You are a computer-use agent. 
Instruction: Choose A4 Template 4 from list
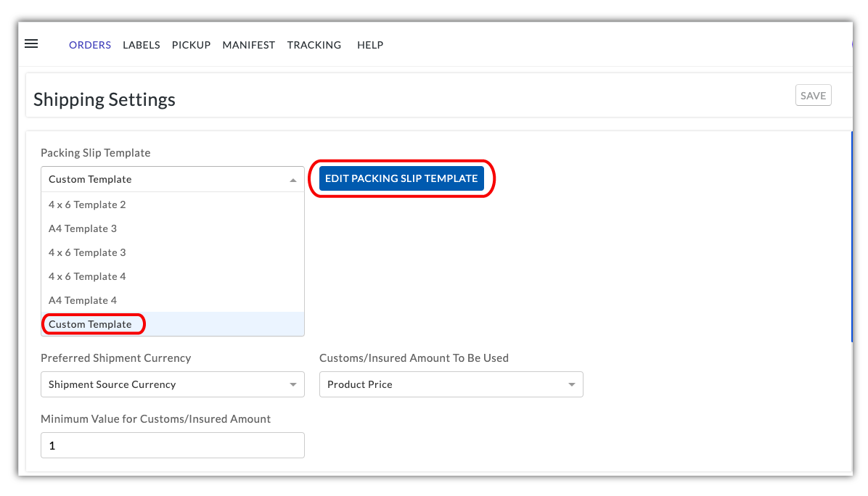click(x=83, y=300)
